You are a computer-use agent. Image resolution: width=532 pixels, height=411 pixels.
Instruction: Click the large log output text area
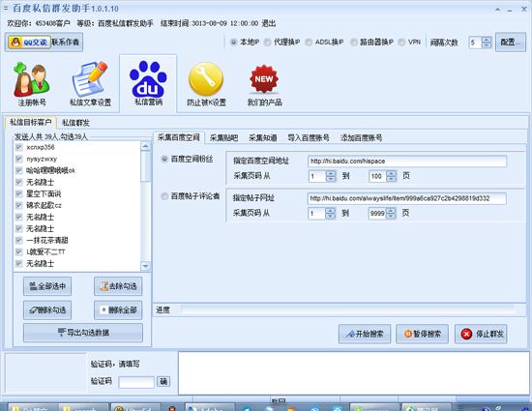[x=353, y=373]
